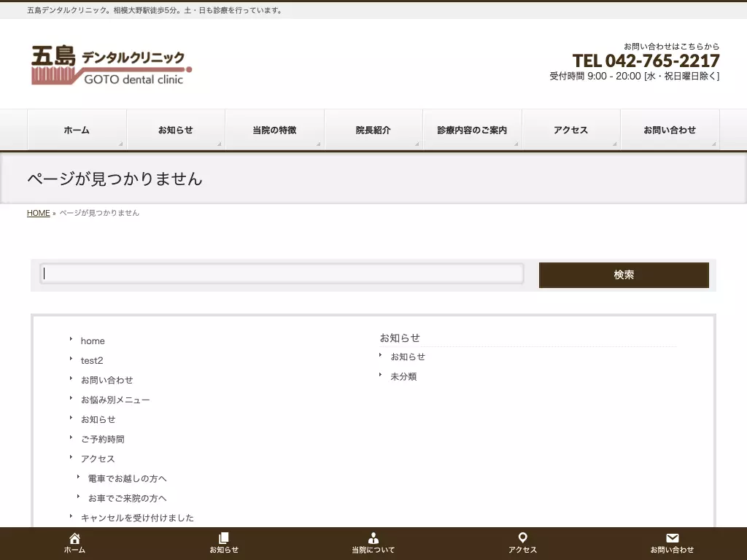This screenshot has width=747, height=560.
Task: Open キャンセルを受け付けました link
Action: 137,518
